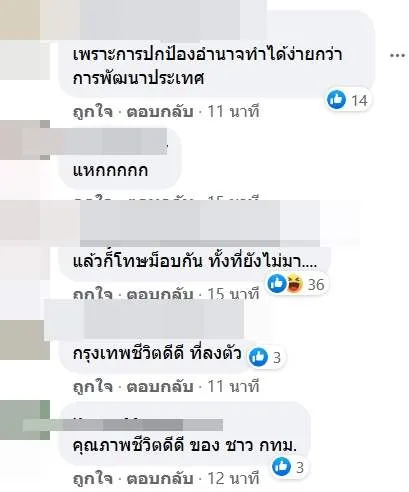Click ถูกใจ under กรุงเทพชีวิตดีดี comment
This screenshot has height=492, width=409.
[x=93, y=387]
